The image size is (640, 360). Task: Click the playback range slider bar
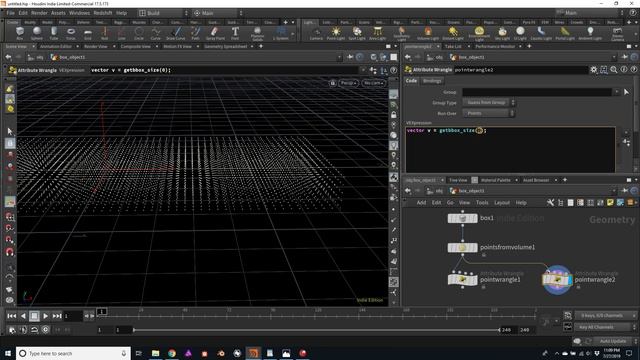pyautogui.click(x=316, y=330)
